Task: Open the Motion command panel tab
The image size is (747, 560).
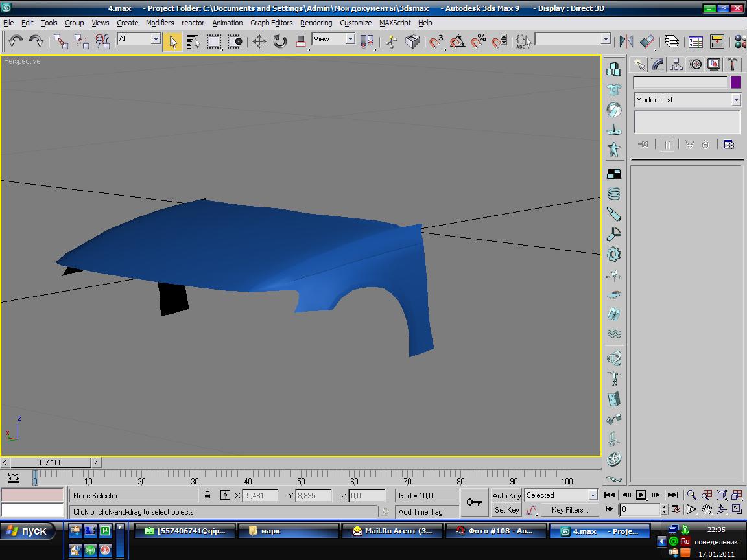Action: point(695,64)
